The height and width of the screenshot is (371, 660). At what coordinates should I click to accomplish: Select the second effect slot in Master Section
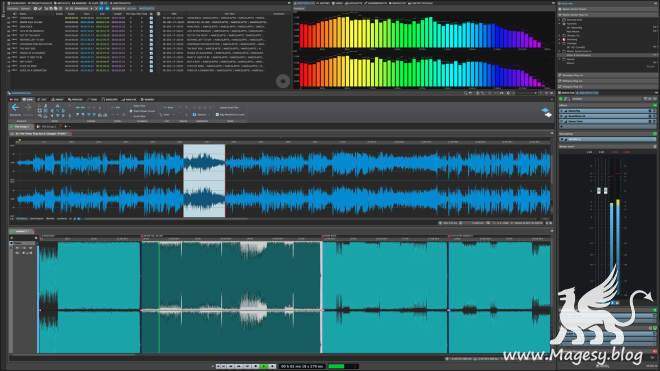pos(608,116)
